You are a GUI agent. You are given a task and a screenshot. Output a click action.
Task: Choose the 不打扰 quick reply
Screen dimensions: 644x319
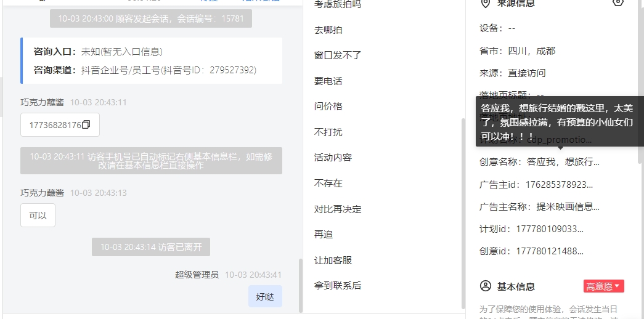(x=328, y=132)
